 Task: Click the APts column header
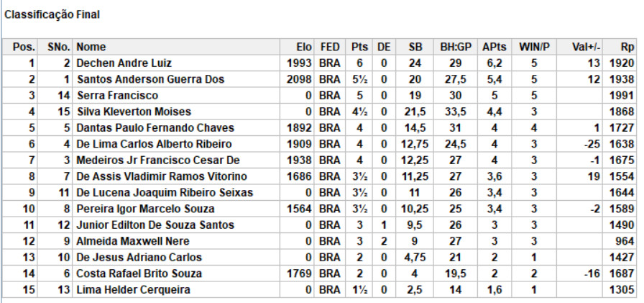click(494, 47)
